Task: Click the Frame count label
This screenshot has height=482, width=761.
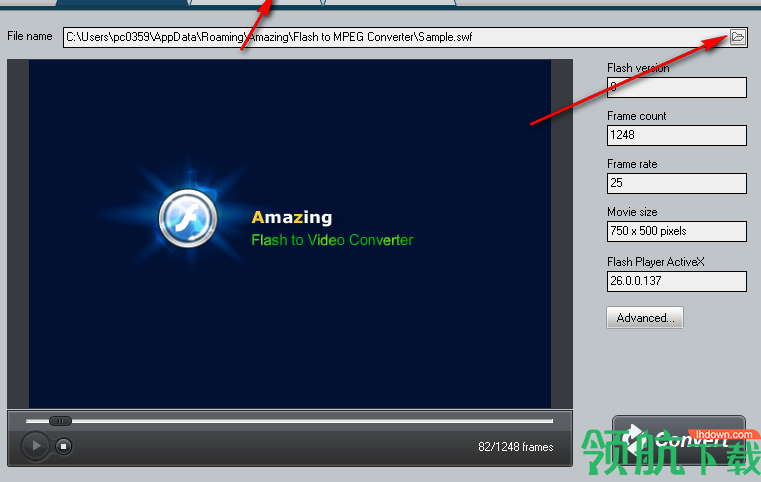Action: tap(636, 116)
